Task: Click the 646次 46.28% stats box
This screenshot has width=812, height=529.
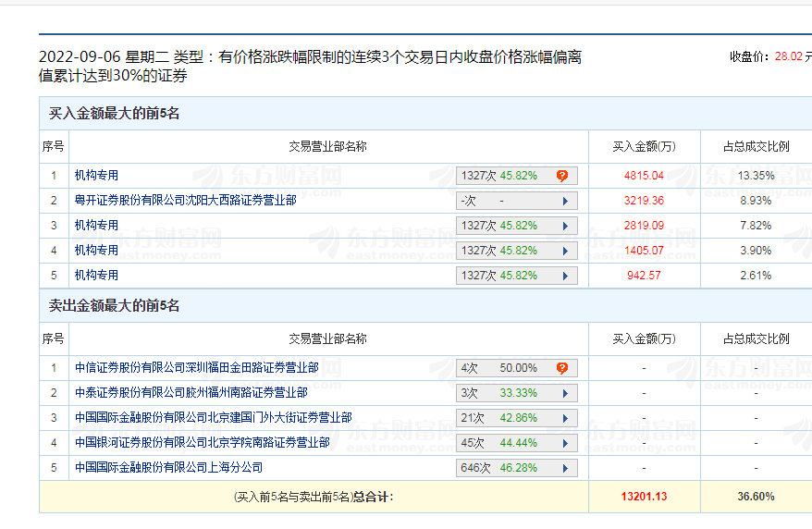Action: point(516,468)
